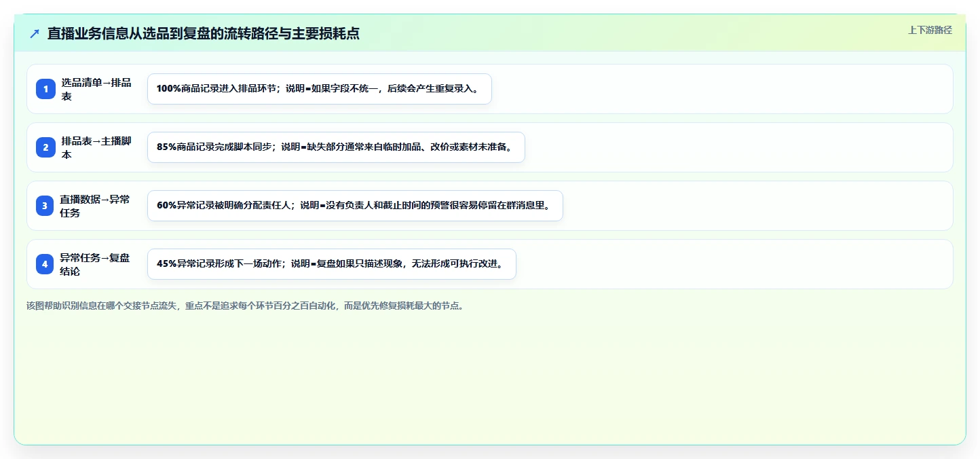The height and width of the screenshot is (459, 980).
Task: Open the 85%商品记录完成脚本同步 description box
Action: click(x=336, y=147)
